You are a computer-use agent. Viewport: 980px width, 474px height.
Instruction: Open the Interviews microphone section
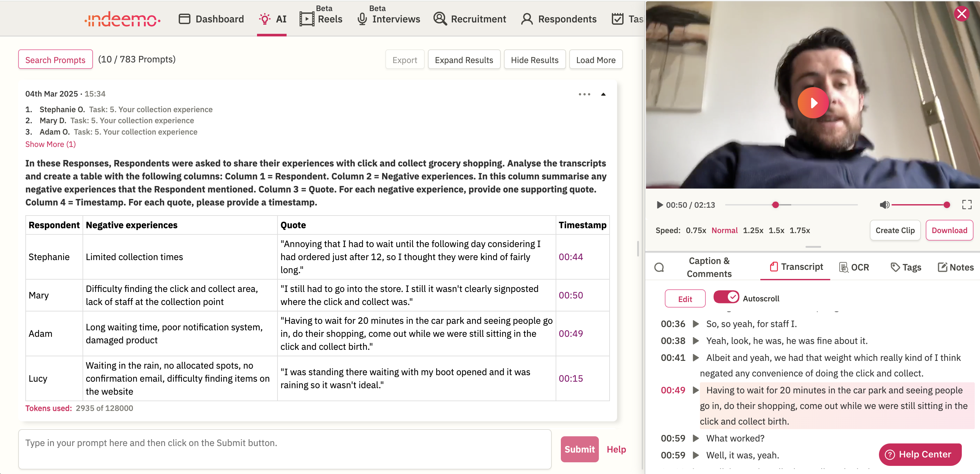pos(388,19)
